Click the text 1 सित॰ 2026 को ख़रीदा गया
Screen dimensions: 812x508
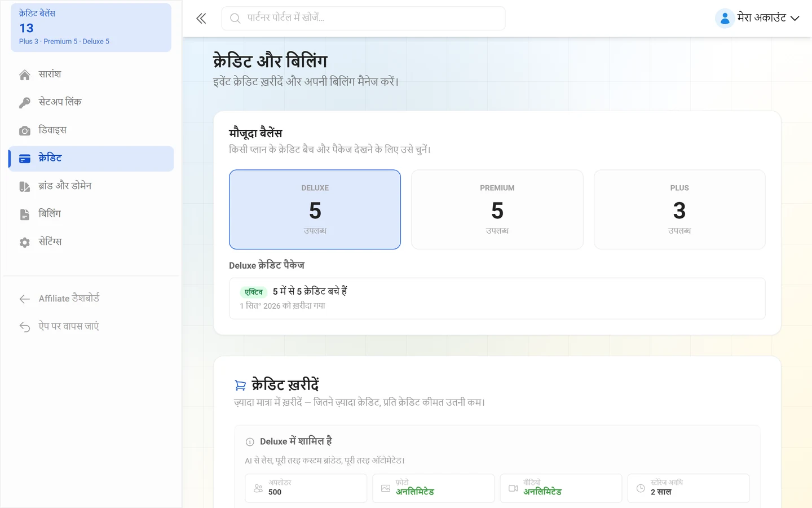[283, 306]
